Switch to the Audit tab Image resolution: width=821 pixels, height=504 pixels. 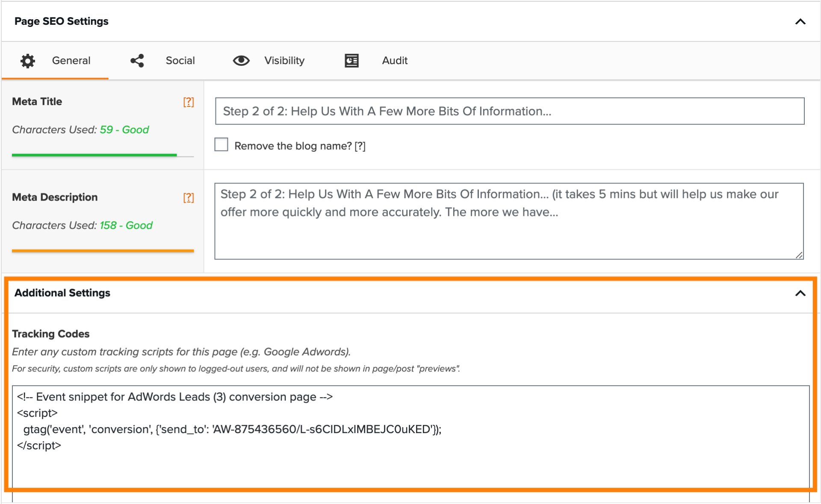point(395,61)
